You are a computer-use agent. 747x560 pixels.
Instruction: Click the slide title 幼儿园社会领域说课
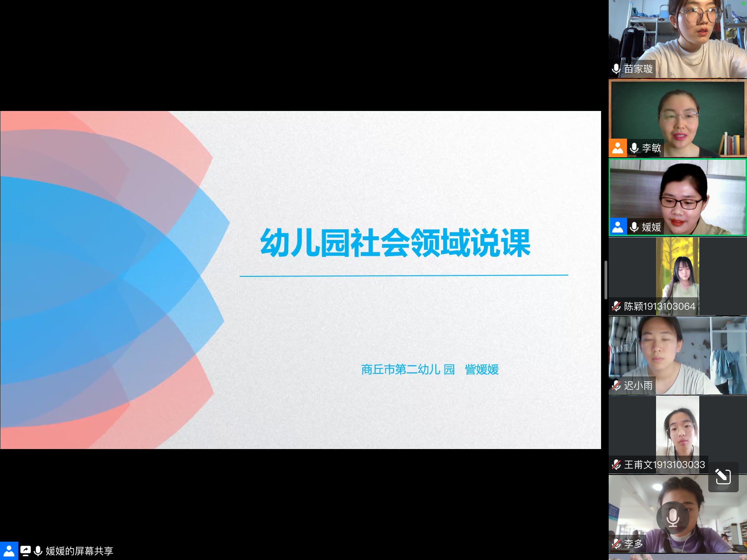pos(395,243)
